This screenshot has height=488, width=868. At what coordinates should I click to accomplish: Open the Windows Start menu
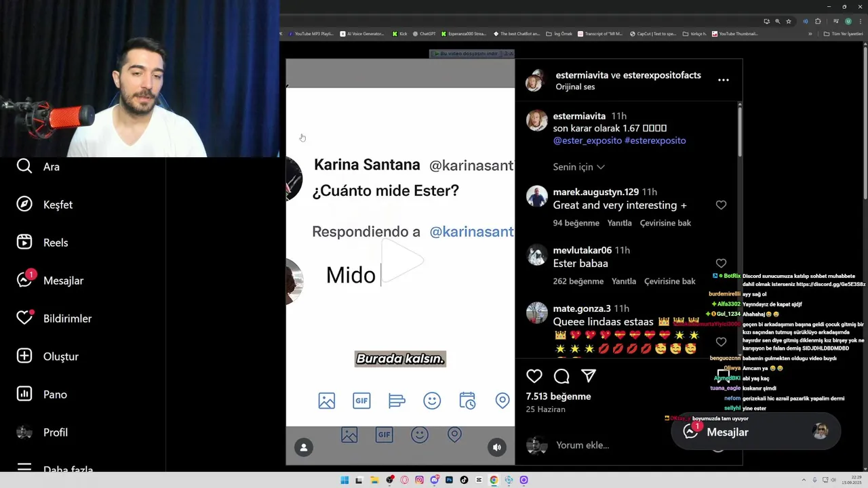click(x=344, y=480)
